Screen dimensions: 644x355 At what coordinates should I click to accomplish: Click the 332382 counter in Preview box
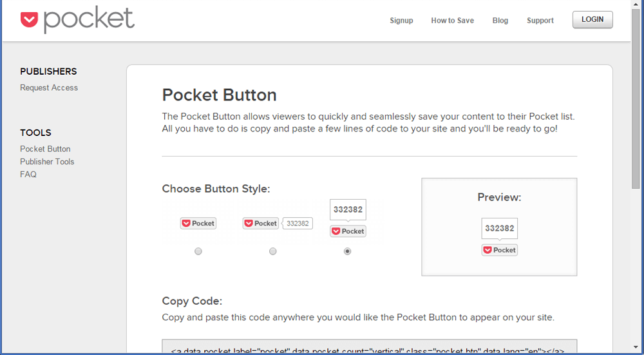click(x=499, y=229)
